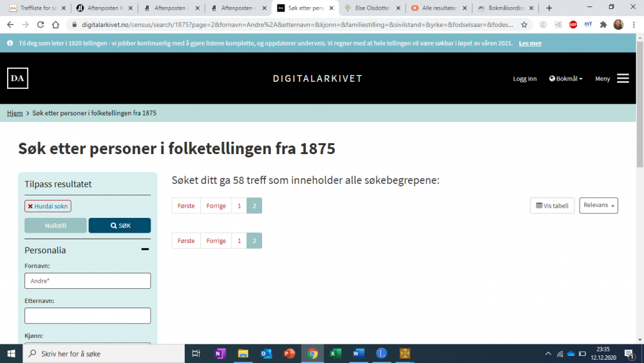Click the Nullstill button
Screen dimensions: 644x363
coord(55,225)
